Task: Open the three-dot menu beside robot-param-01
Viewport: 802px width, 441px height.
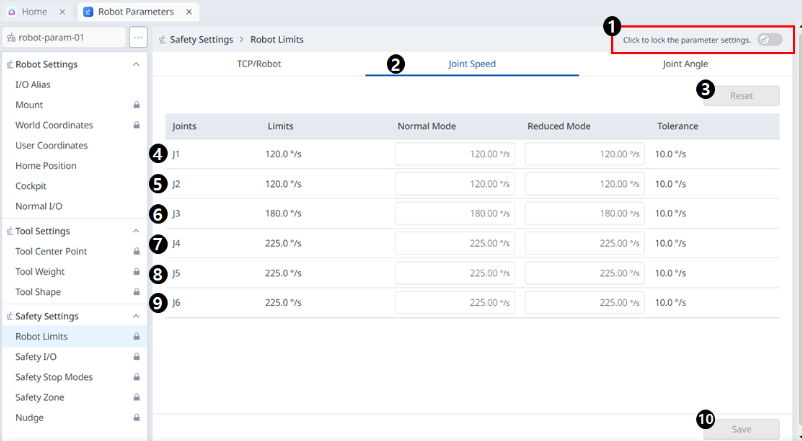Action: point(138,38)
